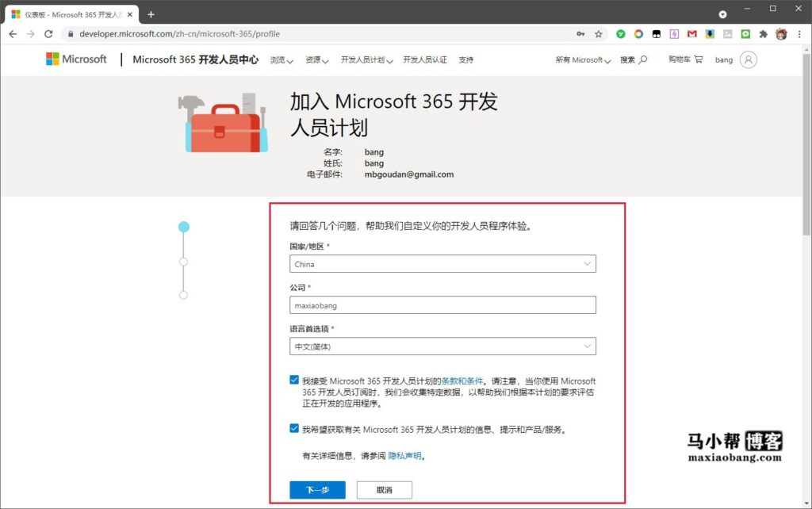
Task: Click the first blue progress step circle
Action: (184, 227)
